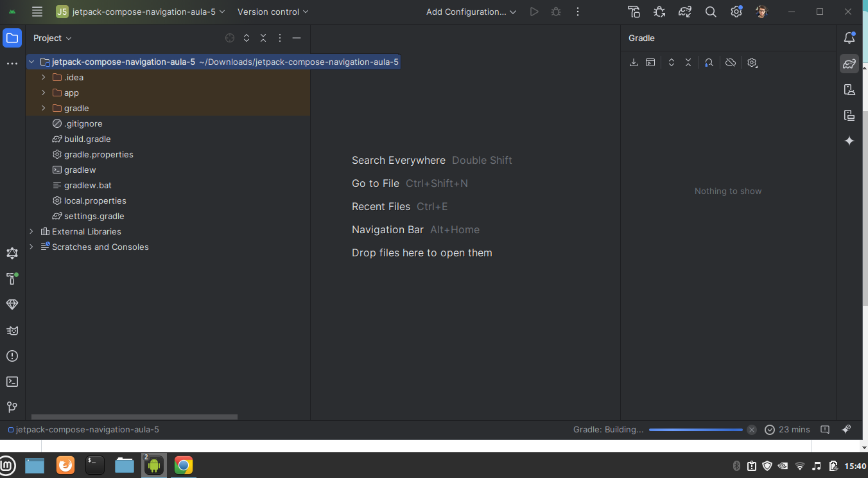
Task: Open Terminal tool window
Action: click(x=12, y=382)
